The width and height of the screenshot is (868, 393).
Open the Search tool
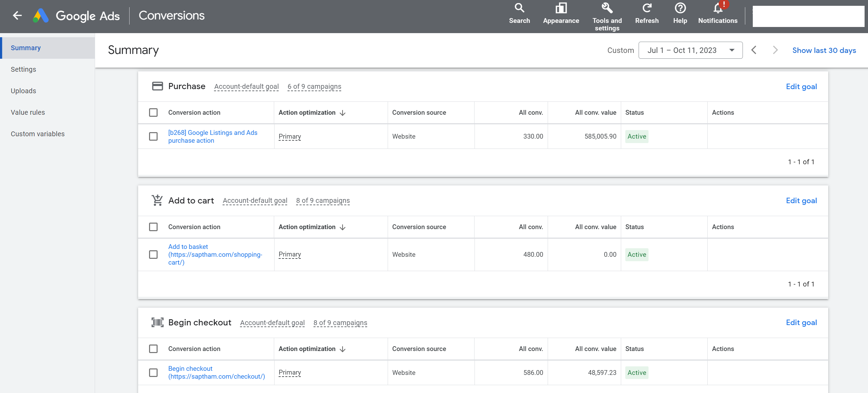point(519,9)
